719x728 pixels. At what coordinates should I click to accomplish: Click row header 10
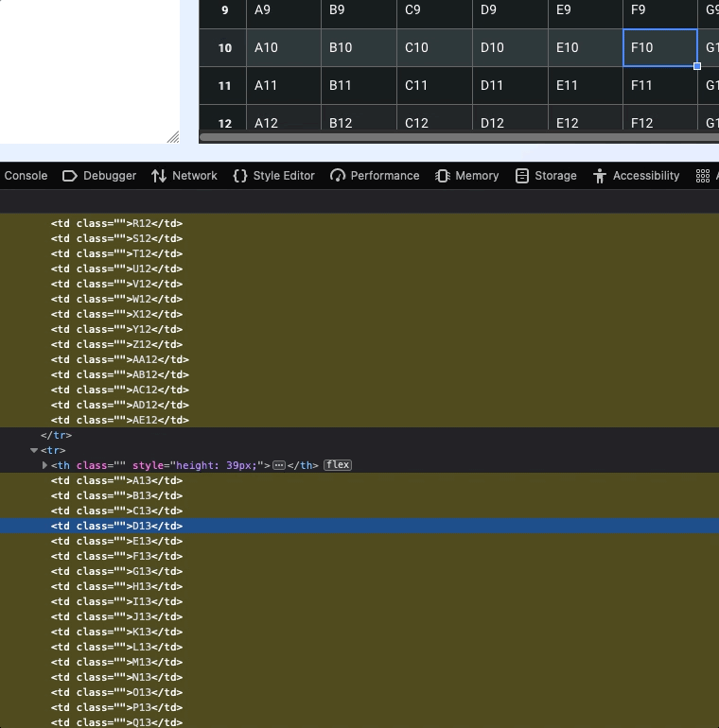[x=223, y=48]
